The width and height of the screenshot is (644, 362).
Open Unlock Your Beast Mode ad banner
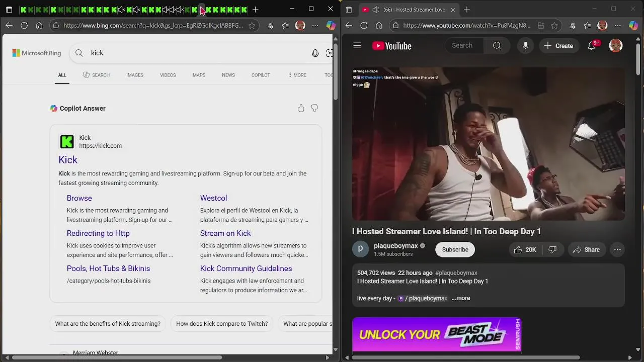click(x=437, y=334)
